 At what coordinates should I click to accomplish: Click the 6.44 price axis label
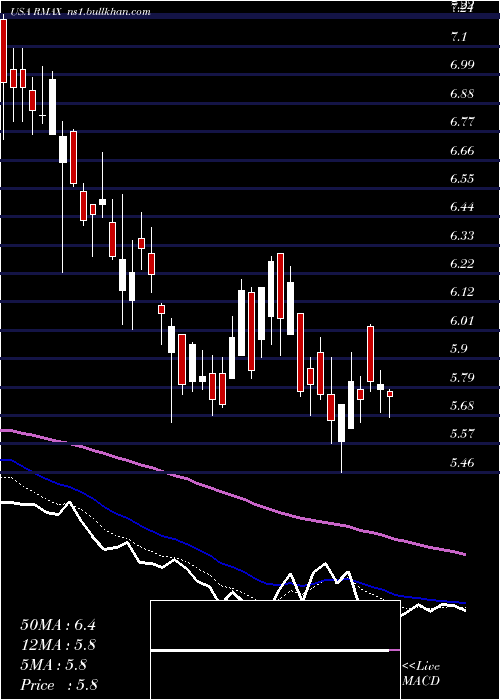coord(462,207)
